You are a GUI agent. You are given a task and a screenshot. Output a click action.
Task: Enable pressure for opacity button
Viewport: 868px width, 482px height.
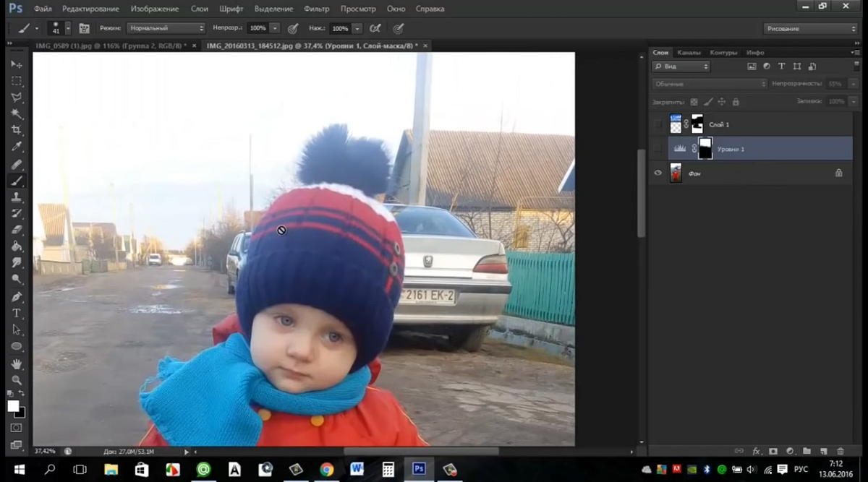[293, 28]
